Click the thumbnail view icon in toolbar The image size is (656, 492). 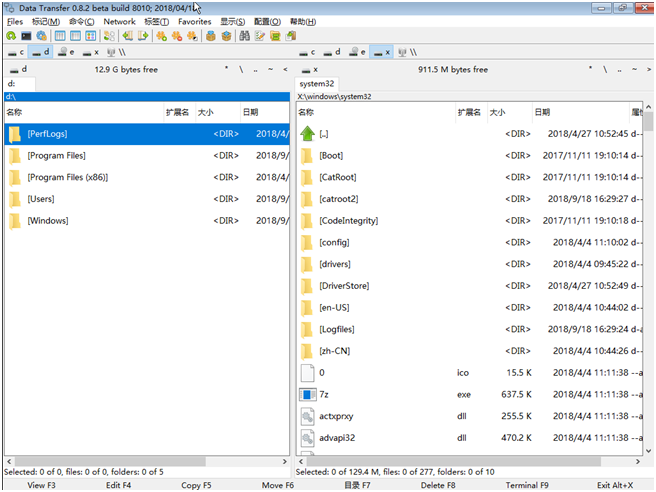pos(91,36)
